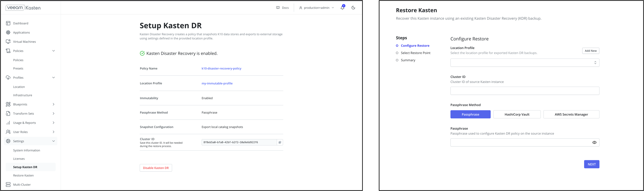Click the Cluster ID value field in Setup DR
Screen dimensions: 644x191
(239, 142)
